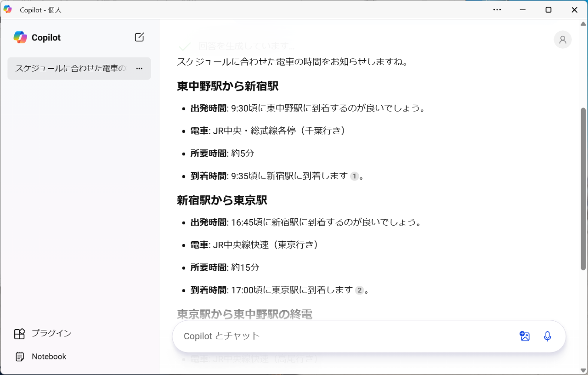Maximize the Copilot window

[x=548, y=10]
